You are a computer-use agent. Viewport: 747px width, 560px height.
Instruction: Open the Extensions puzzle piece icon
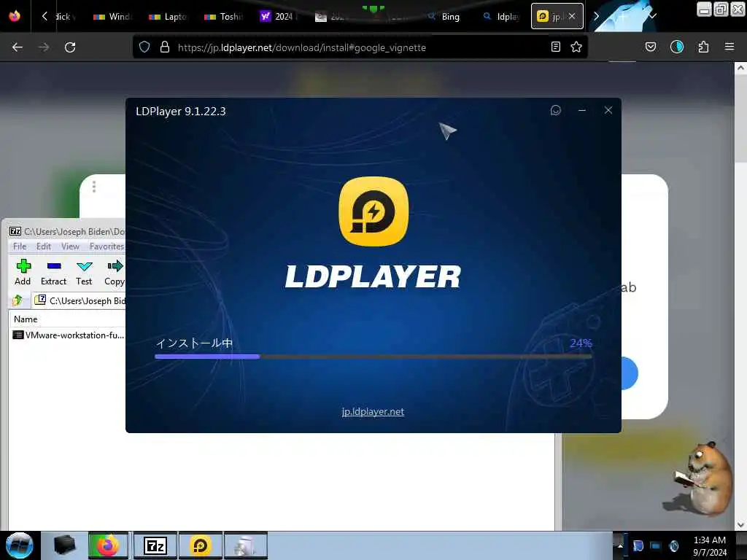click(x=703, y=47)
